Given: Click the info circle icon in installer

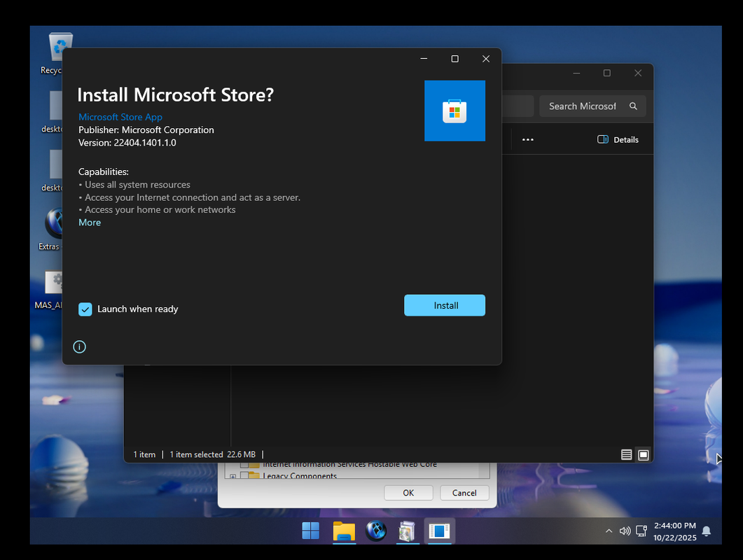Looking at the screenshot, I should pos(80,346).
